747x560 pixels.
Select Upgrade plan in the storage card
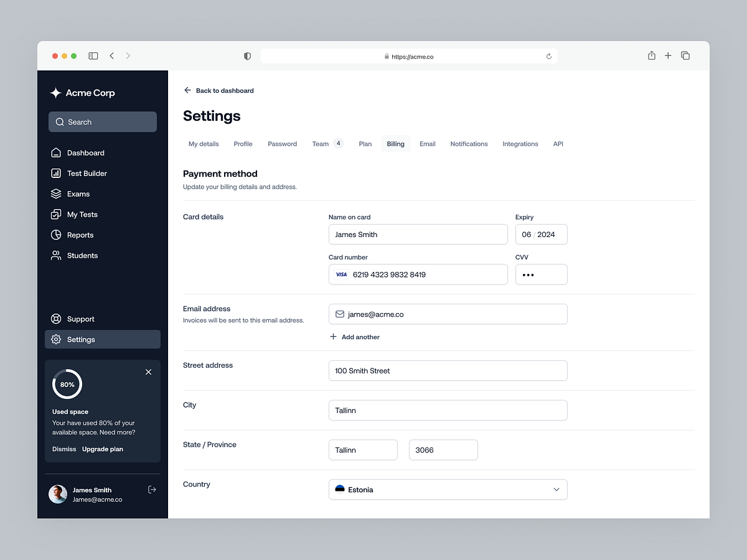click(x=102, y=449)
